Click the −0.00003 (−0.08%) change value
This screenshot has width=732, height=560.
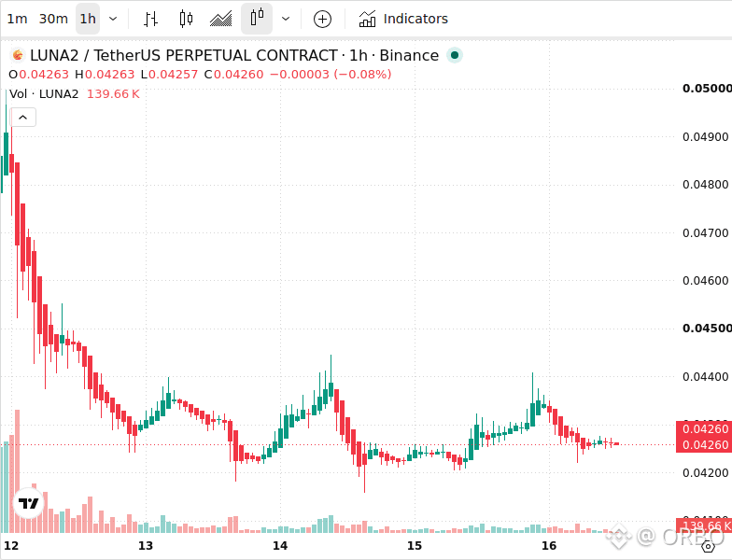[331, 75]
